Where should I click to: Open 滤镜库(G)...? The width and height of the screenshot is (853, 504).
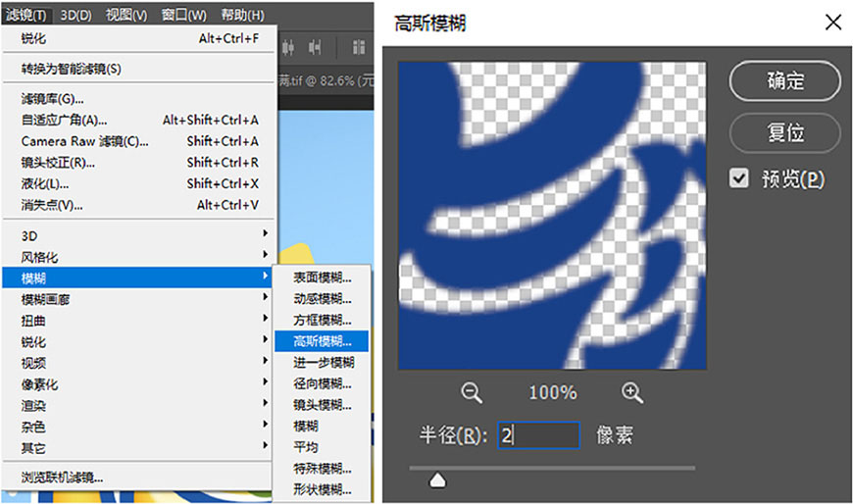point(139,99)
